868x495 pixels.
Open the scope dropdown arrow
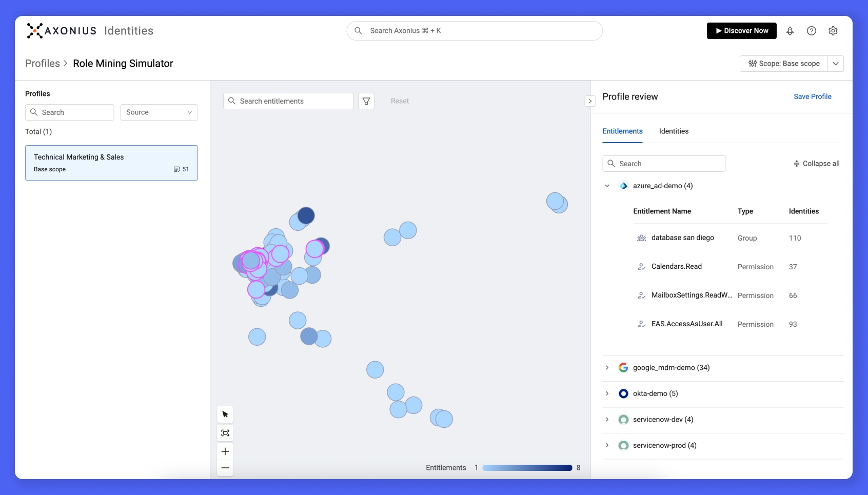[x=836, y=64]
